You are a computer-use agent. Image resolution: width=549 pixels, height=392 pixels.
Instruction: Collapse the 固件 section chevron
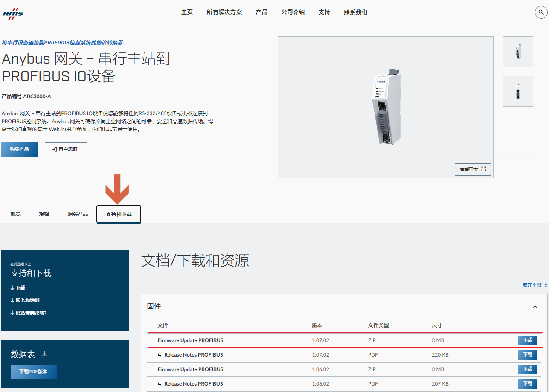pos(535,306)
